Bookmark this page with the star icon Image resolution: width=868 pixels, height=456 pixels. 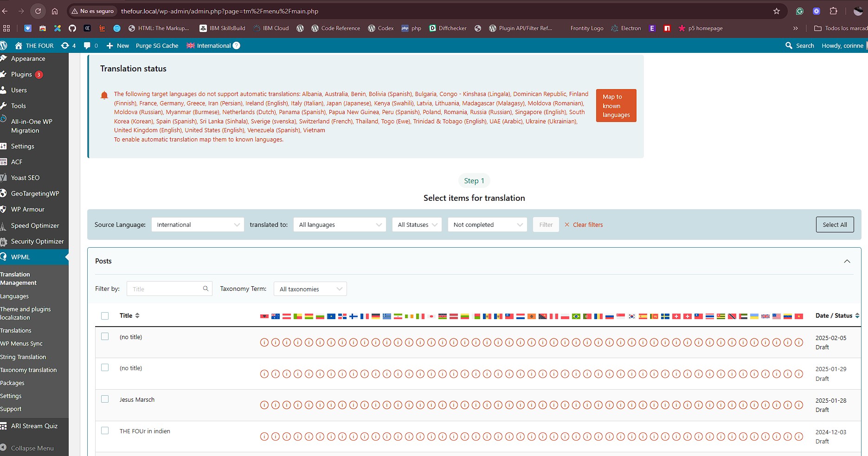pyautogui.click(x=777, y=11)
